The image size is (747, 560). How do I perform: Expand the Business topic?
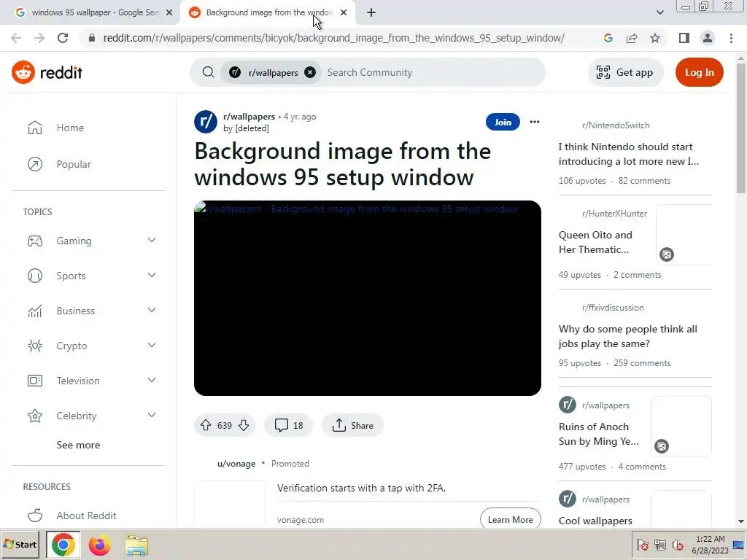(152, 311)
